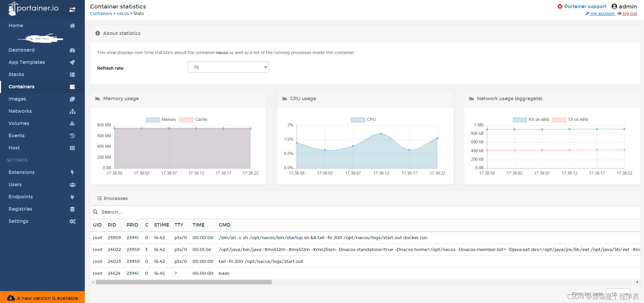Click PID 24022 cell

pos(114,250)
